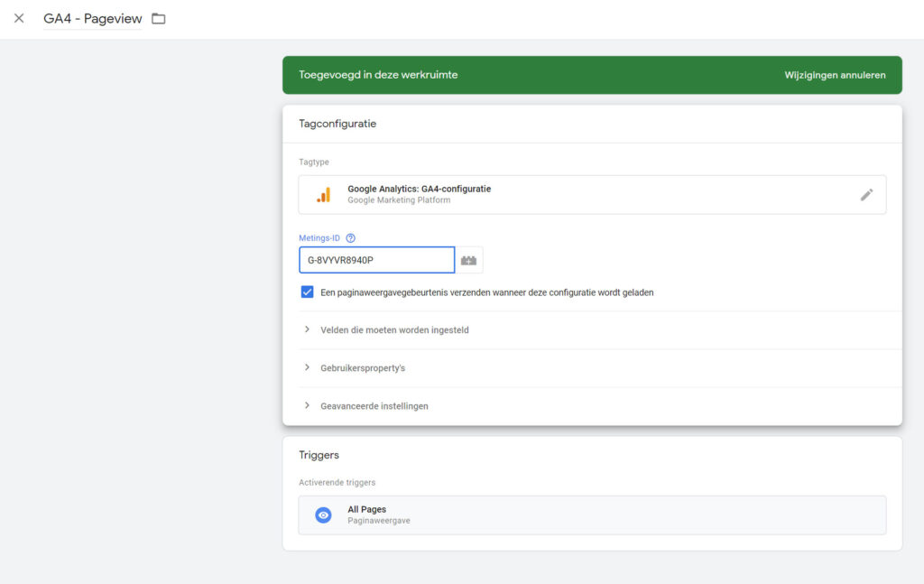Edit the tag type with the pencil icon

click(x=866, y=194)
